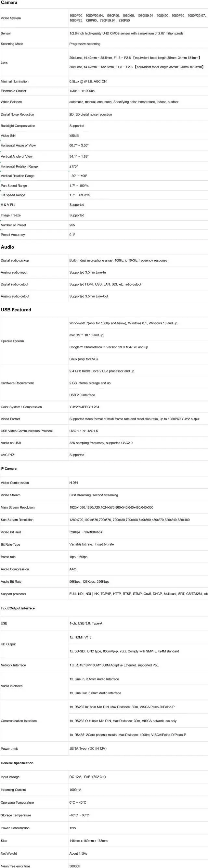The image size is (208, 868).
Task: Click the macOS 10.10 requirement line
Action: click(x=86, y=335)
